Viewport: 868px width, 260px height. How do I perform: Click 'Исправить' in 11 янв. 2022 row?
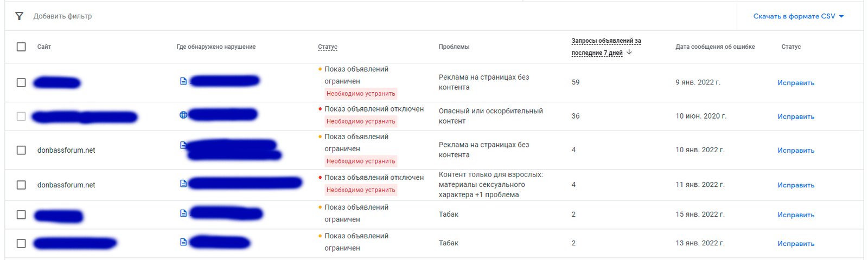[796, 185]
